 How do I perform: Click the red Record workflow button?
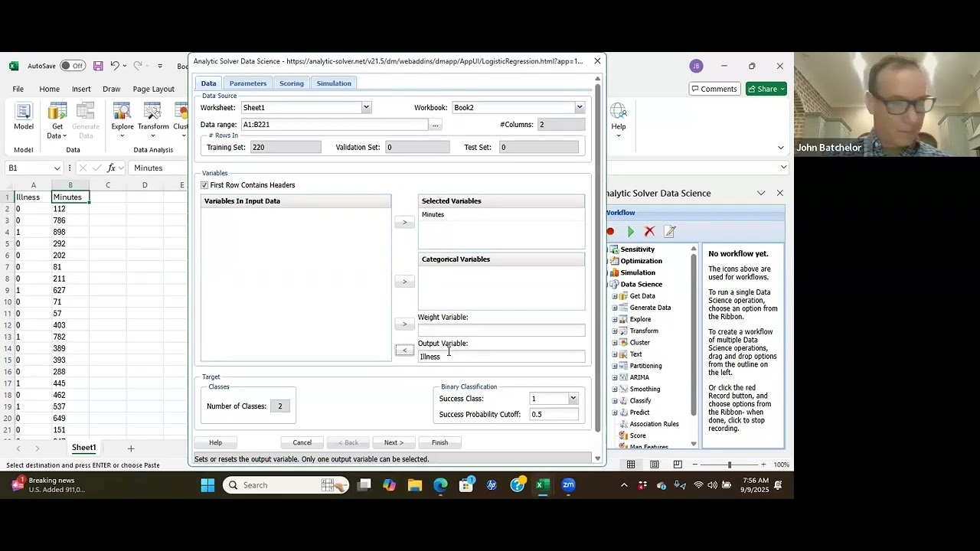610,231
